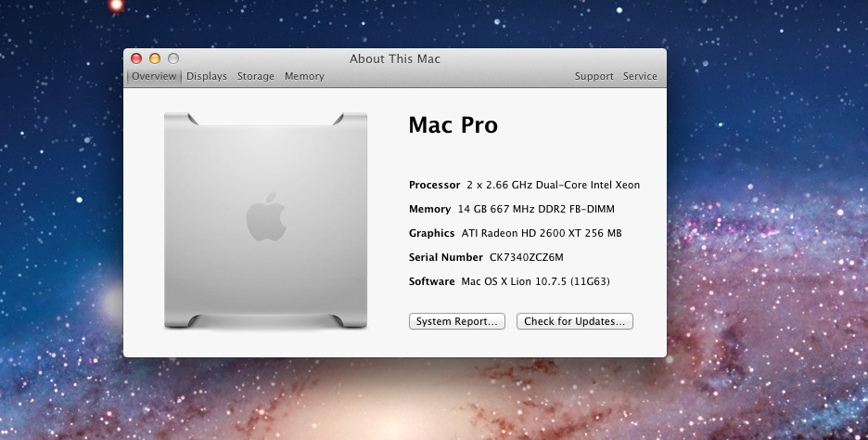Screen dimensions: 868x440
Task: Click memory value '14 GB 667 MHz DDR2 FB-DIMM'
Action: point(536,209)
